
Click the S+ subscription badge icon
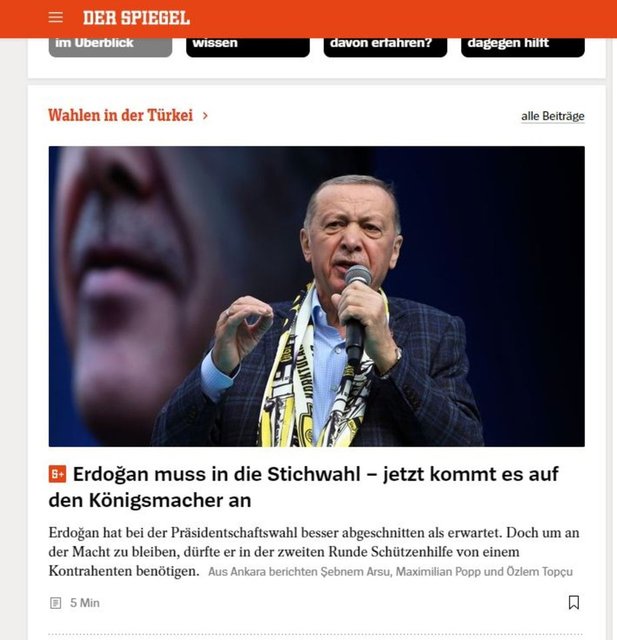57,474
